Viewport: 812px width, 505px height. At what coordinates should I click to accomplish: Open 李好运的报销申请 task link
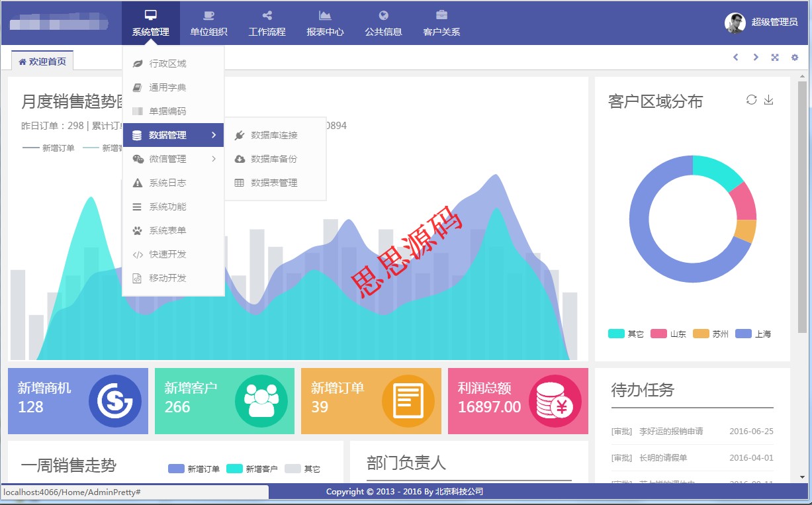tap(670, 432)
